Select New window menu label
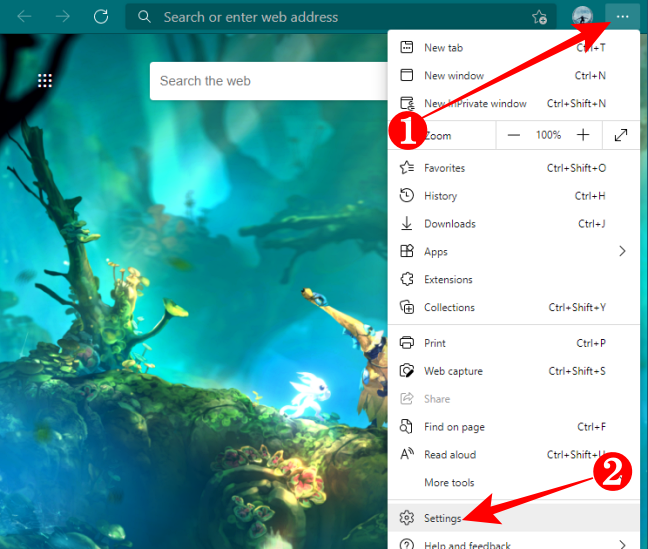648x549 pixels. [x=454, y=76]
